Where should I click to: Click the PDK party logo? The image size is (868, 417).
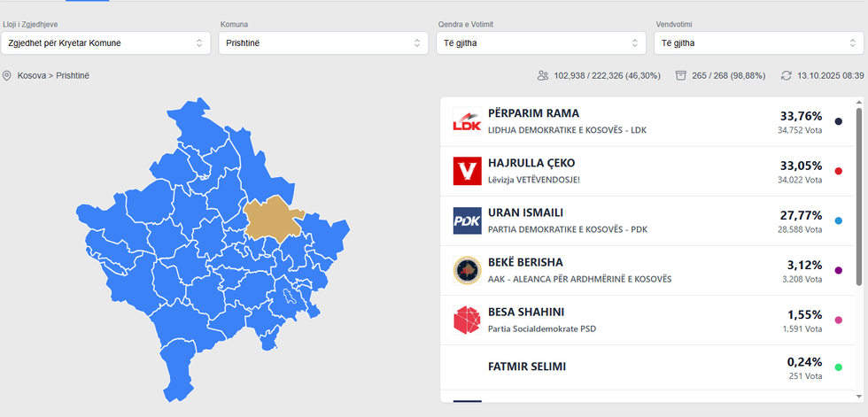[x=467, y=220]
